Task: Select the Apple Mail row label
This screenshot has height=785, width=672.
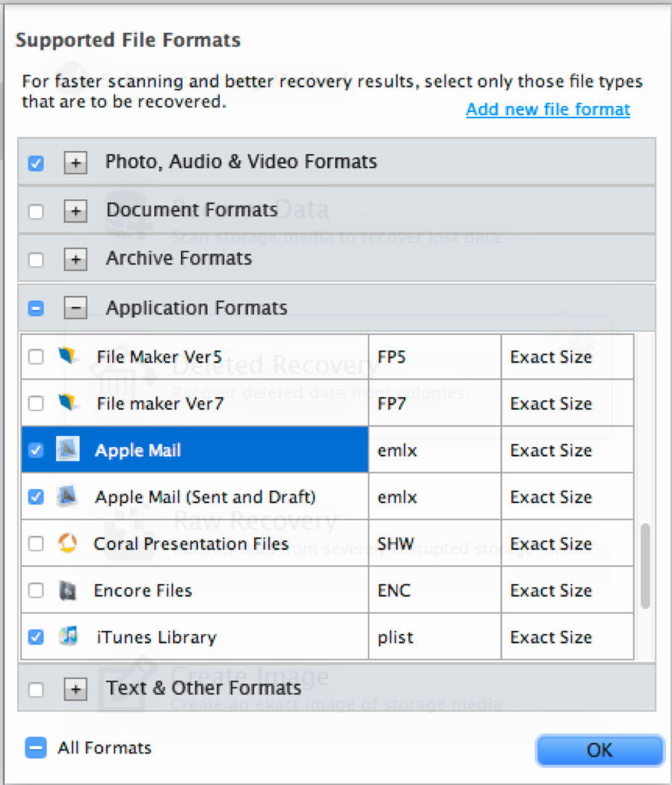Action: coord(138,450)
